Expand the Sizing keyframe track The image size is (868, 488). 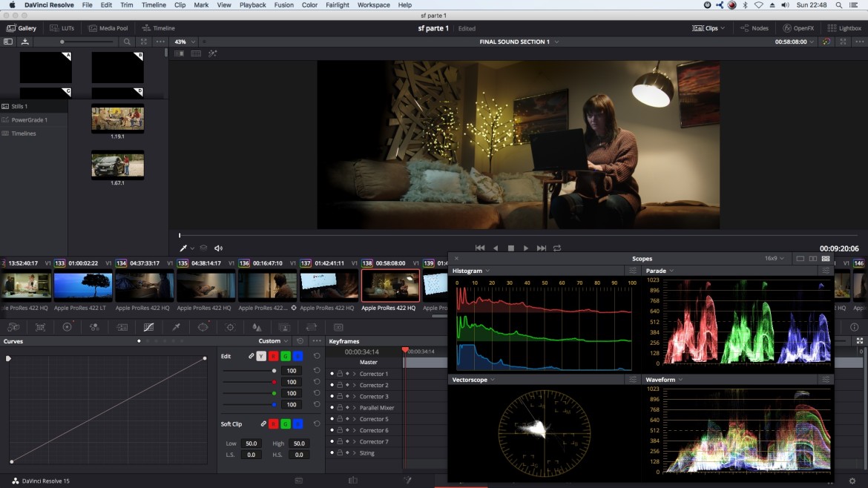[x=355, y=453]
